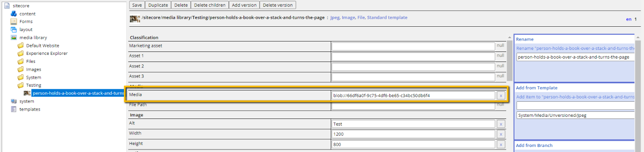Clear the Width field with x button
644x152 pixels.
click(x=501, y=134)
